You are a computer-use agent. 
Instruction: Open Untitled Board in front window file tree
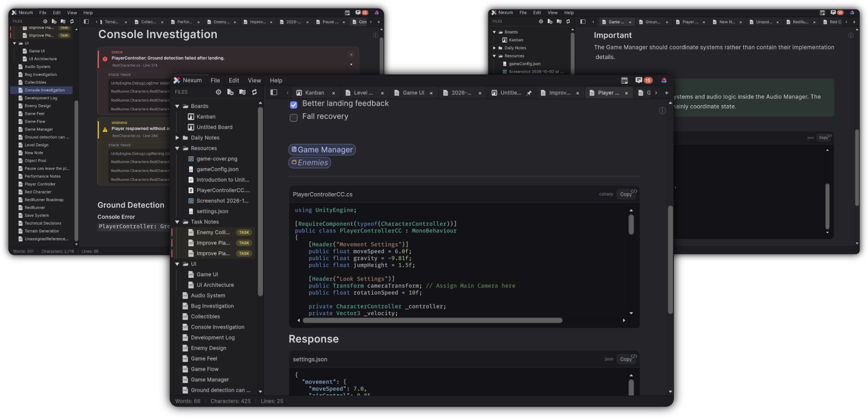[214, 127]
